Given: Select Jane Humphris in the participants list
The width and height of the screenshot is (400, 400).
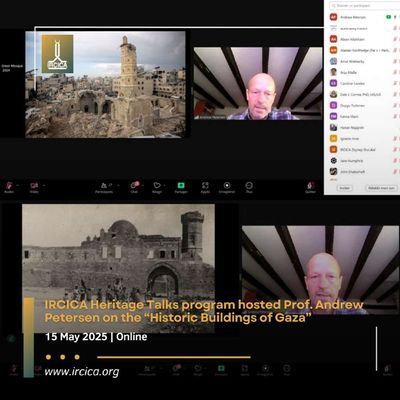Looking at the screenshot, I should [x=362, y=161].
